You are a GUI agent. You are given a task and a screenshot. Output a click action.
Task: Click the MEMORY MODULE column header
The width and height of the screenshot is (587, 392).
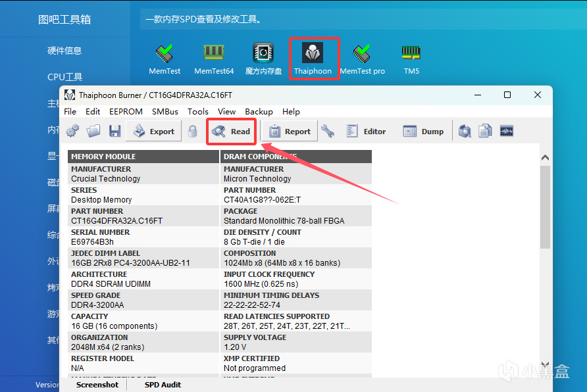143,157
